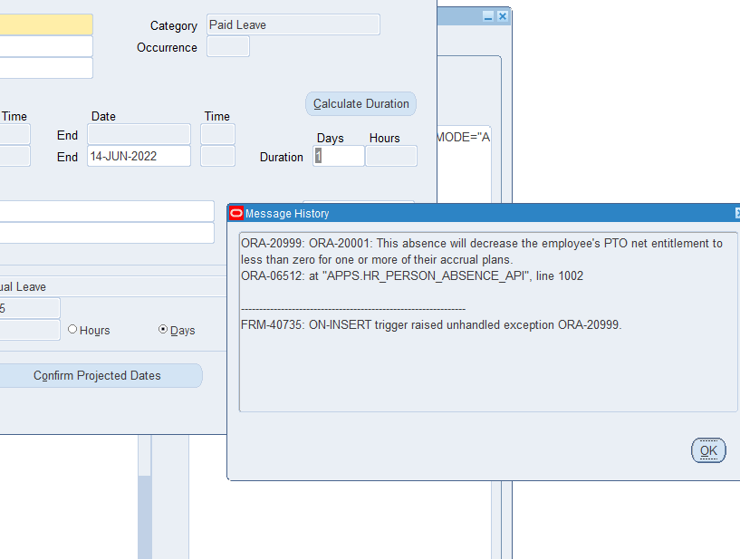This screenshot has height=560, width=740.
Task: Close the background window with the X icon
Action: (504, 15)
